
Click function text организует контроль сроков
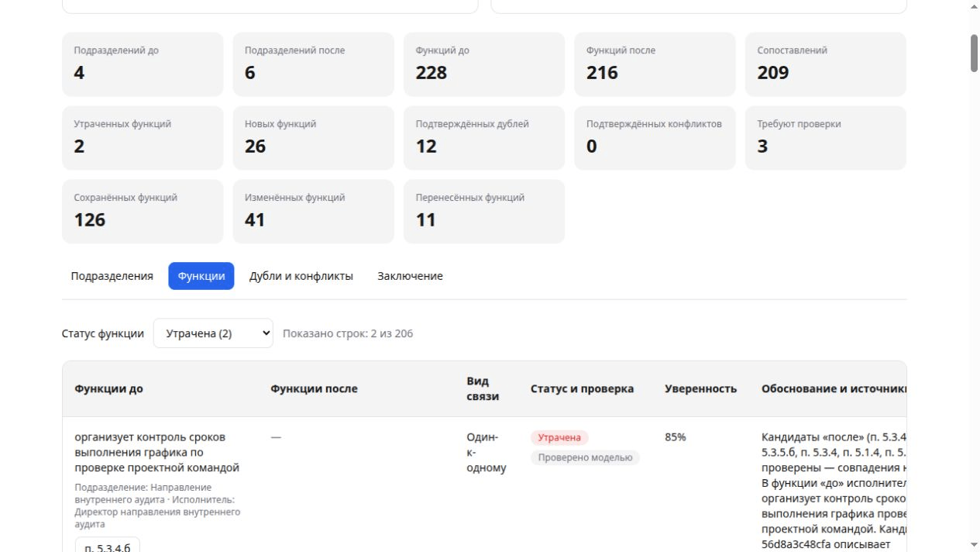pyautogui.click(x=157, y=453)
